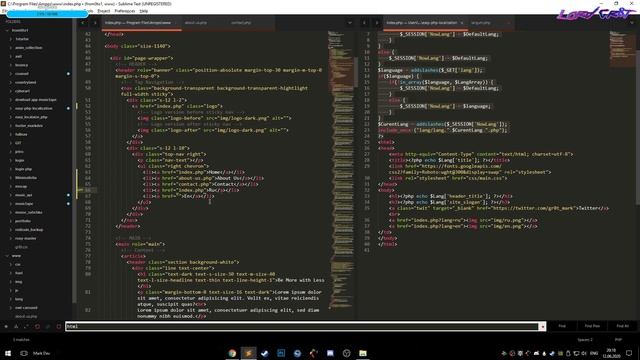
Task: Click the Find button
Action: coord(562,326)
